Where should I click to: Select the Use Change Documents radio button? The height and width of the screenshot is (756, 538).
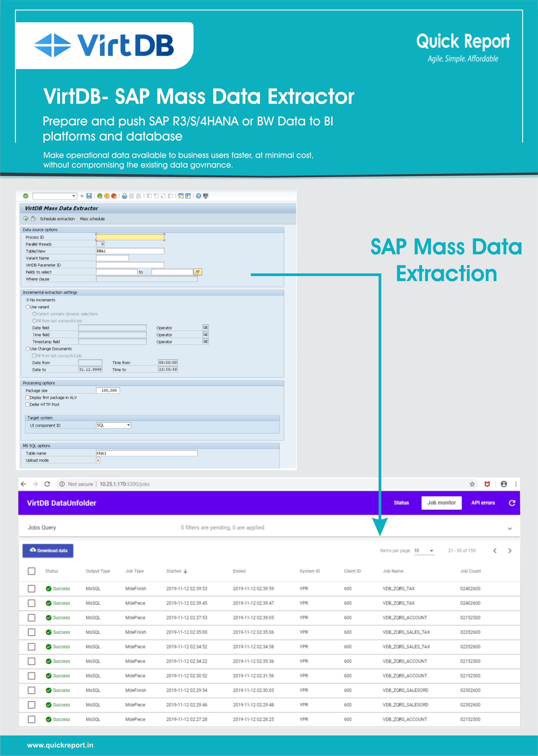pos(28,349)
